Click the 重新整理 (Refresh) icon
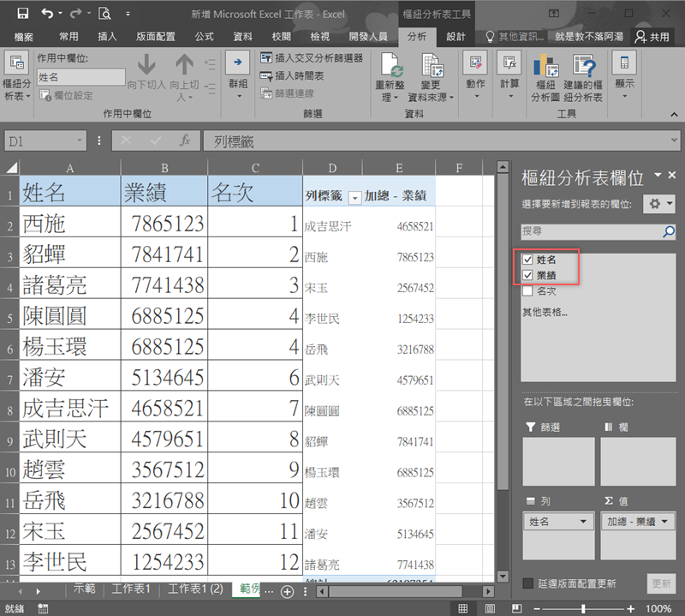Viewport: 685px width, 616px height. click(391, 66)
